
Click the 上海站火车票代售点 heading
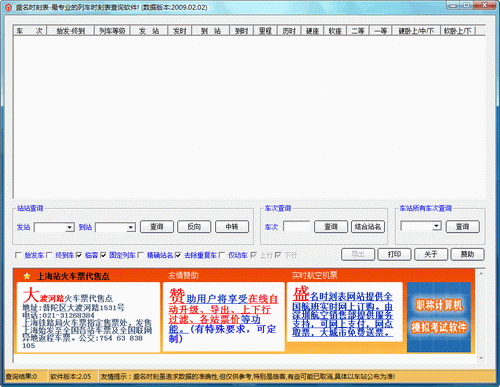(73, 276)
